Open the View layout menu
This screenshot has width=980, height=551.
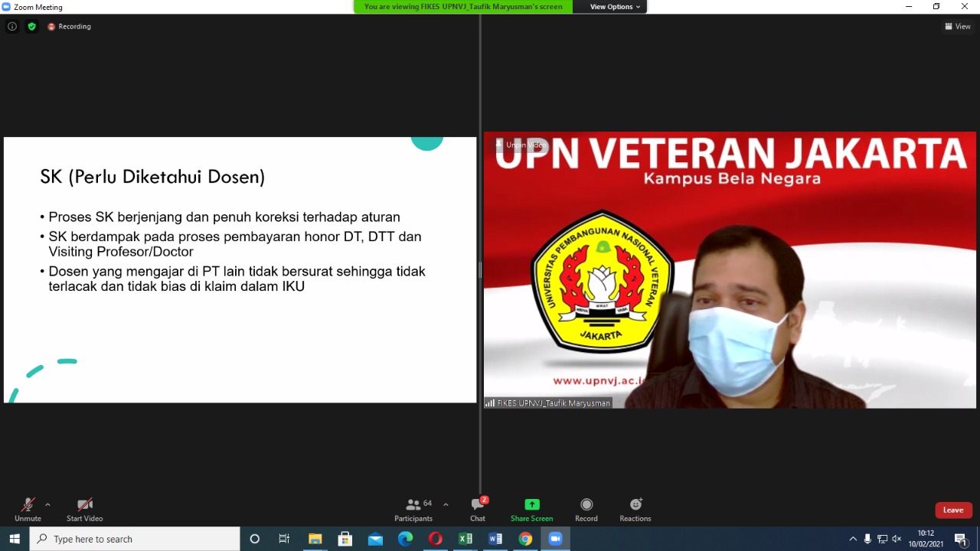(958, 26)
